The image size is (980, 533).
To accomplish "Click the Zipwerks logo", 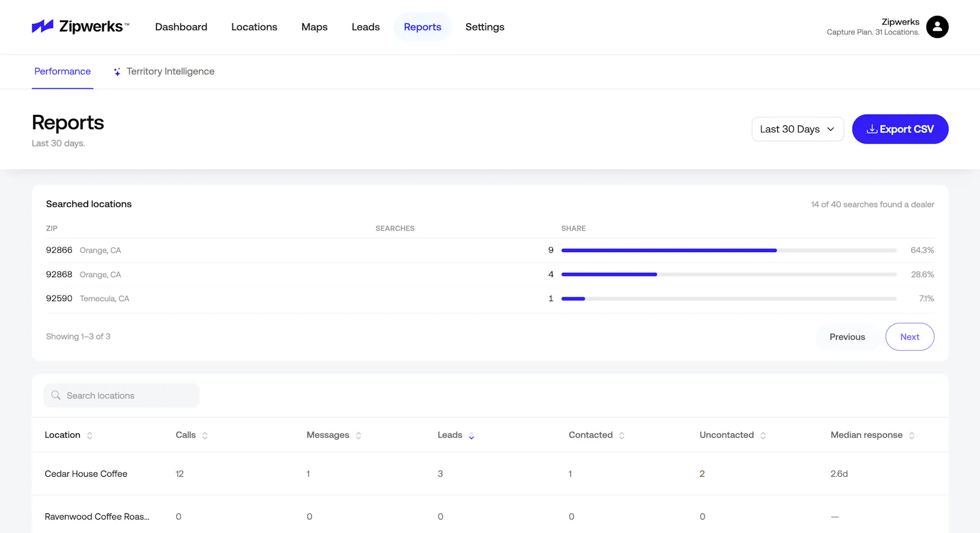I will pyautogui.click(x=80, y=26).
